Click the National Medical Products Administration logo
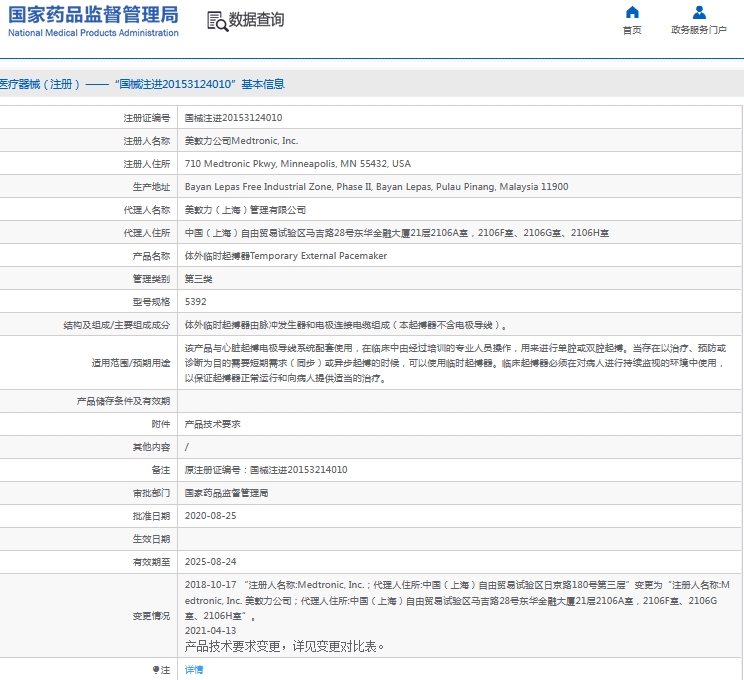This screenshot has width=744, height=680. pyautogui.click(x=93, y=21)
